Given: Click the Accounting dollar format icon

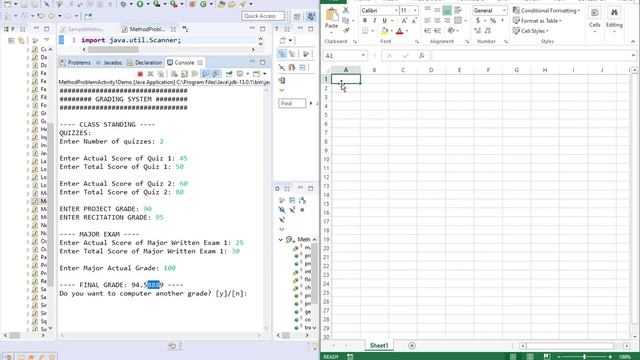Looking at the screenshot, I should [478, 20].
